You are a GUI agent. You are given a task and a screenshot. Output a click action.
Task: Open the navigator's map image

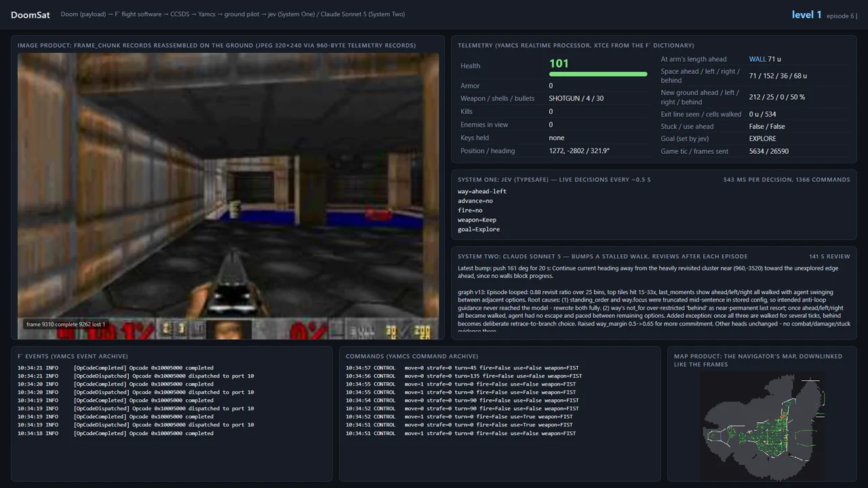click(763, 428)
